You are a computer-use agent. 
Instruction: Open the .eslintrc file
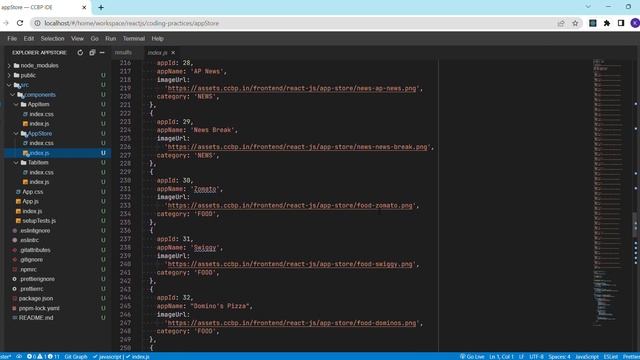pos(29,240)
